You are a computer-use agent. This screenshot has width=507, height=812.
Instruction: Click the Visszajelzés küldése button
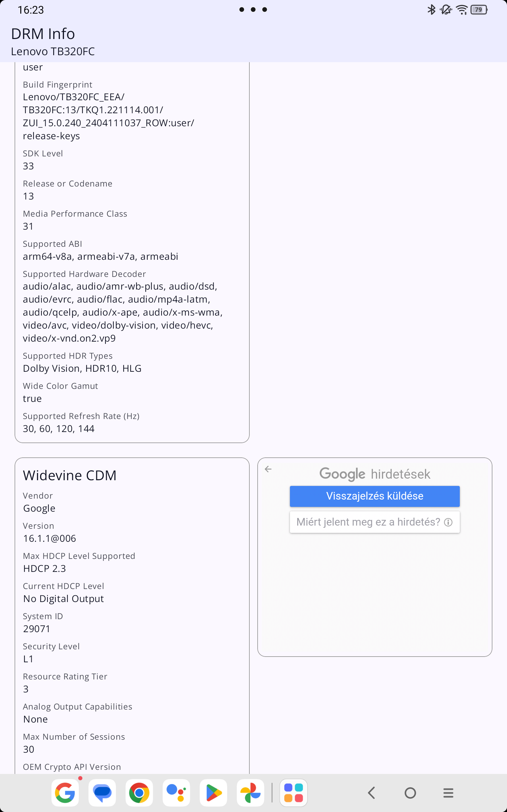[375, 496]
